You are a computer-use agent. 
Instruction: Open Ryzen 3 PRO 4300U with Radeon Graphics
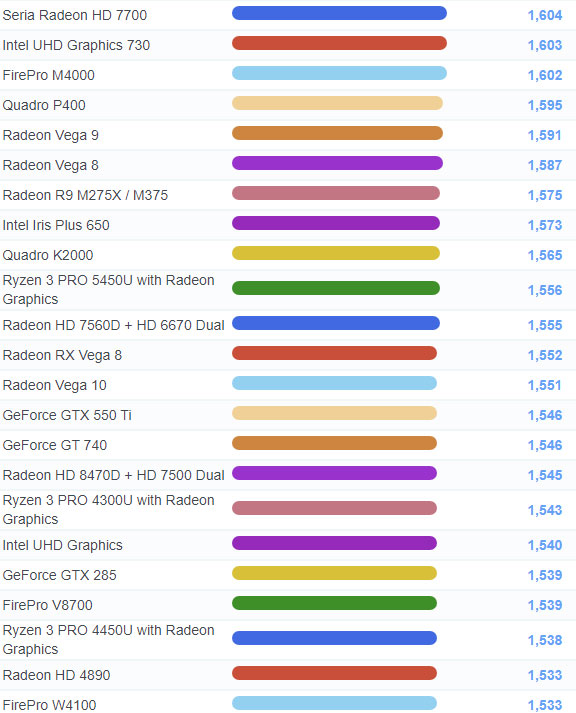(x=108, y=510)
